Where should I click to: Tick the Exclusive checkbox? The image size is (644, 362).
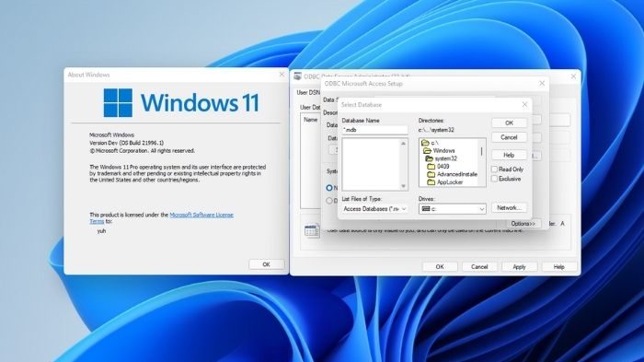495,179
